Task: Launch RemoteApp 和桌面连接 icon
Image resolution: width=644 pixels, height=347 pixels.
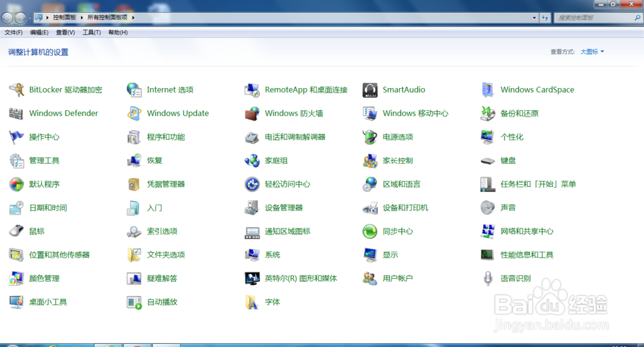Action: click(252, 89)
